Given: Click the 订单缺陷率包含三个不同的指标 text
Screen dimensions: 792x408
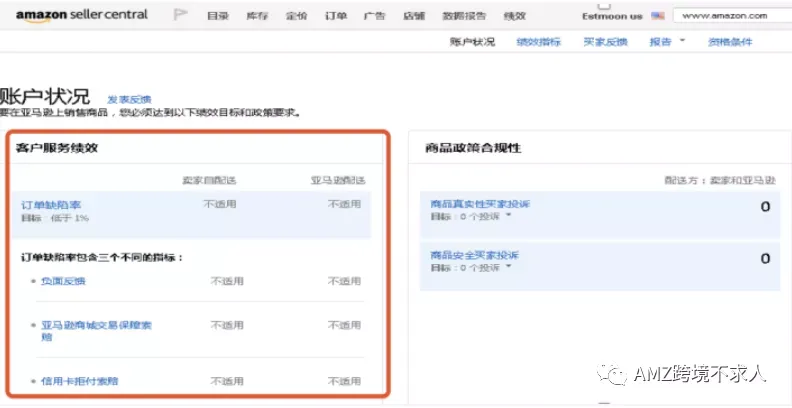Looking at the screenshot, I should point(102,258).
